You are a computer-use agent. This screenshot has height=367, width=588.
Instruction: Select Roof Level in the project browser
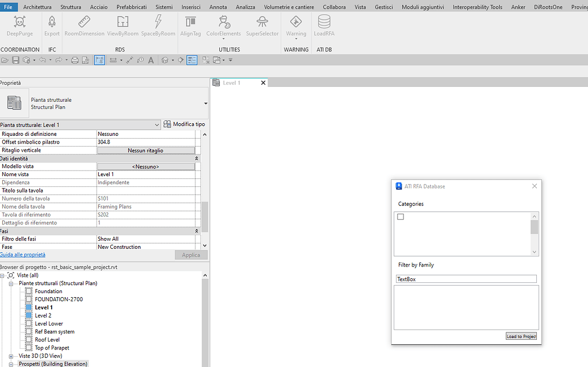(47, 340)
